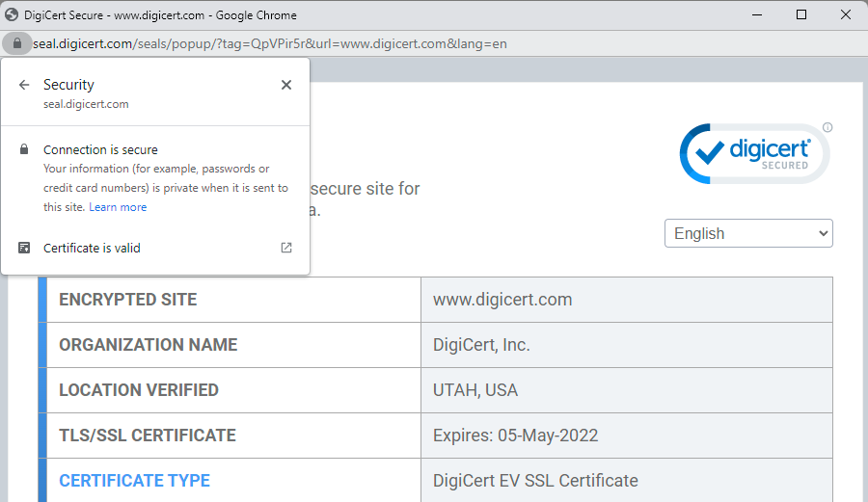Select Expires: 05-May-2022 text

click(515, 436)
